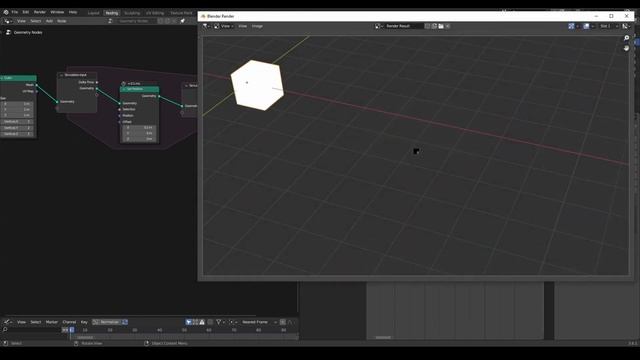Open the timeline Marker menu
The height and width of the screenshot is (360, 640).
coord(52,322)
